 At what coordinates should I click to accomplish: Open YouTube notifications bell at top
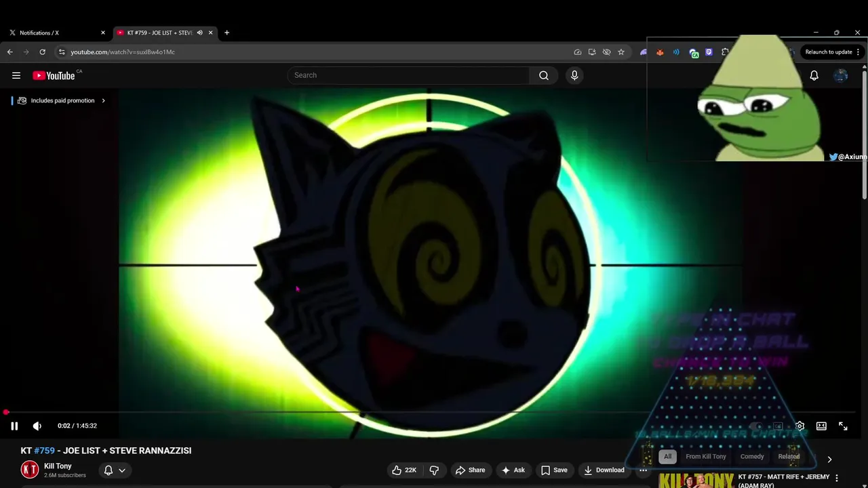814,75
